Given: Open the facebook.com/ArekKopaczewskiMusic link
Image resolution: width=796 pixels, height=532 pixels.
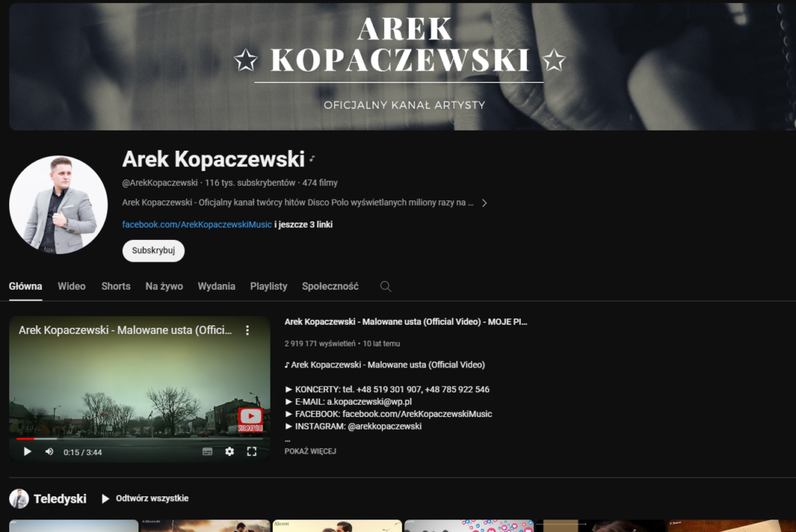Looking at the screenshot, I should click(x=197, y=224).
